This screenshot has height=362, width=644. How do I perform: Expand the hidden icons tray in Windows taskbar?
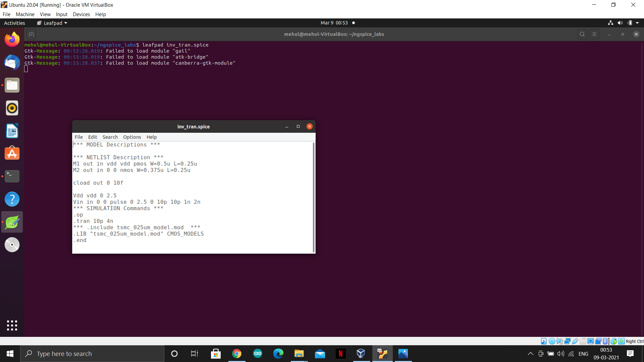pyautogui.click(x=531, y=354)
